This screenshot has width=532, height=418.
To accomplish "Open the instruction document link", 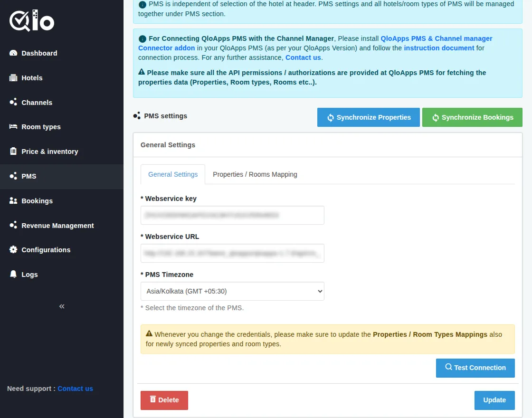I will point(439,48).
